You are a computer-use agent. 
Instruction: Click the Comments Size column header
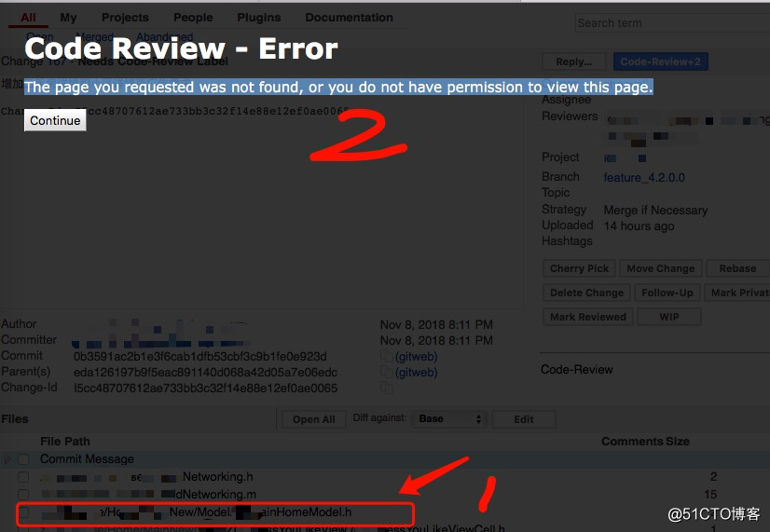pos(645,442)
